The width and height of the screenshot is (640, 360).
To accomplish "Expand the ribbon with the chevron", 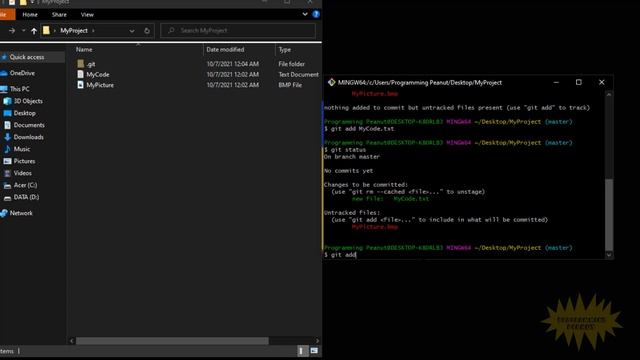I will click(x=305, y=14).
